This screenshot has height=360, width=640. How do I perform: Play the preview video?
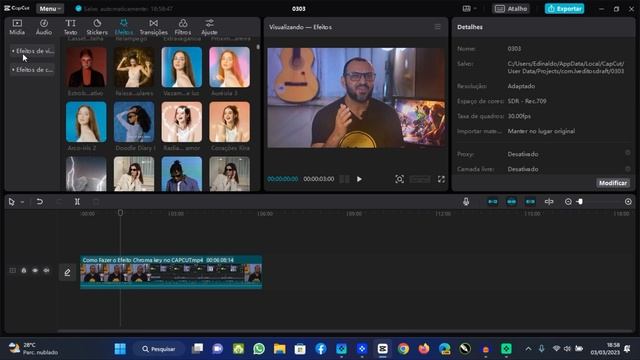(x=359, y=179)
